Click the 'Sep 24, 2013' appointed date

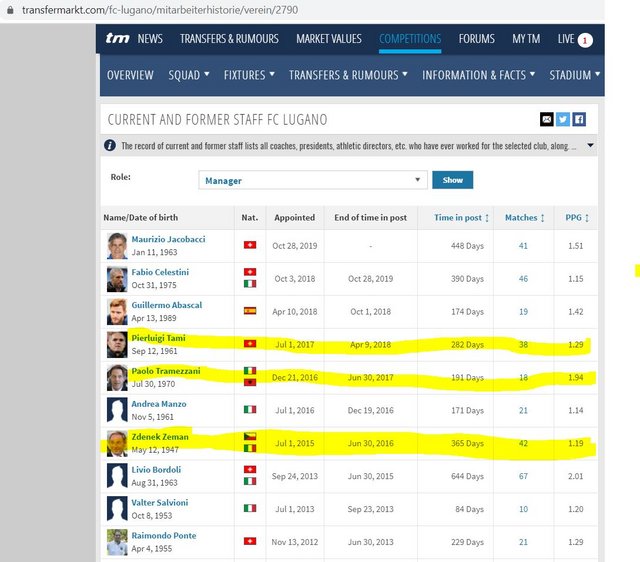[295, 476]
